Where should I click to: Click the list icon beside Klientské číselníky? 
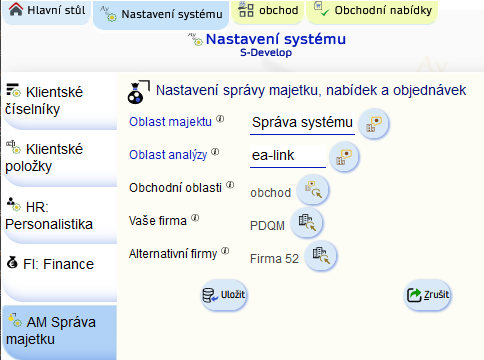(x=14, y=90)
